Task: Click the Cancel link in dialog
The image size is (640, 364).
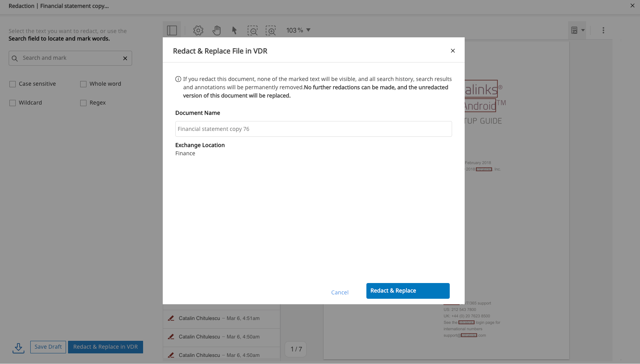Action: click(x=340, y=292)
